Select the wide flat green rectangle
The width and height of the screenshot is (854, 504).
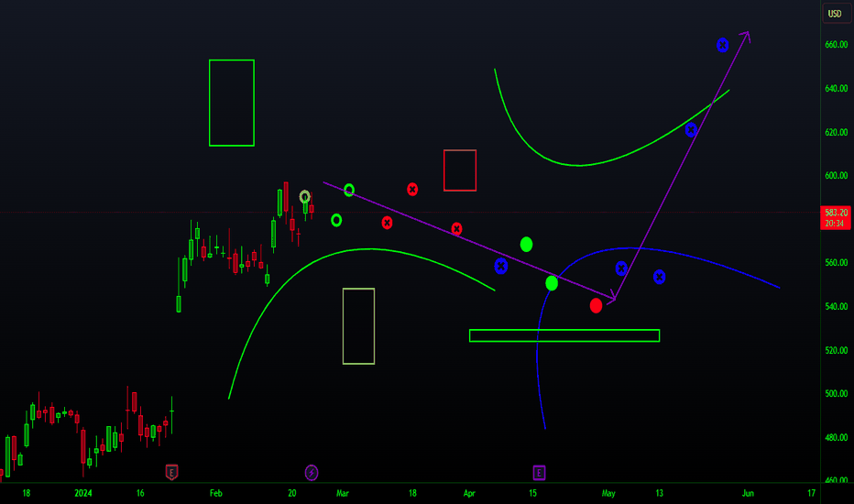pos(564,335)
